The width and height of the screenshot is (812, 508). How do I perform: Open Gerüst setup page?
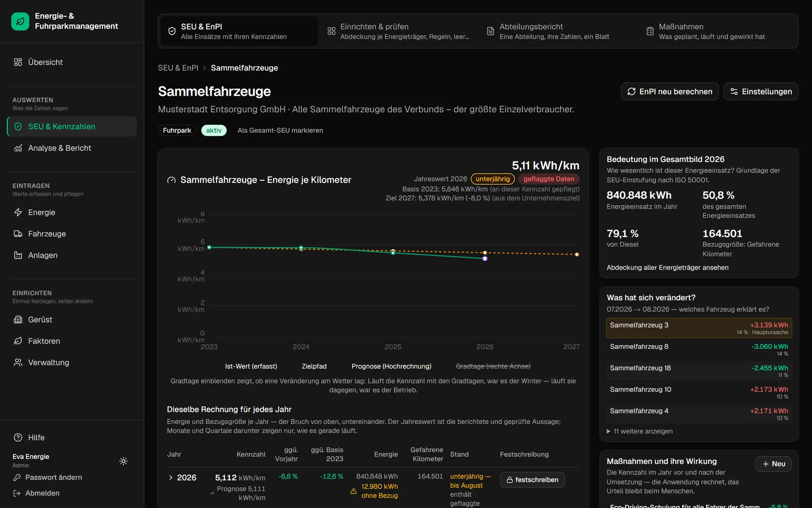pos(72,320)
